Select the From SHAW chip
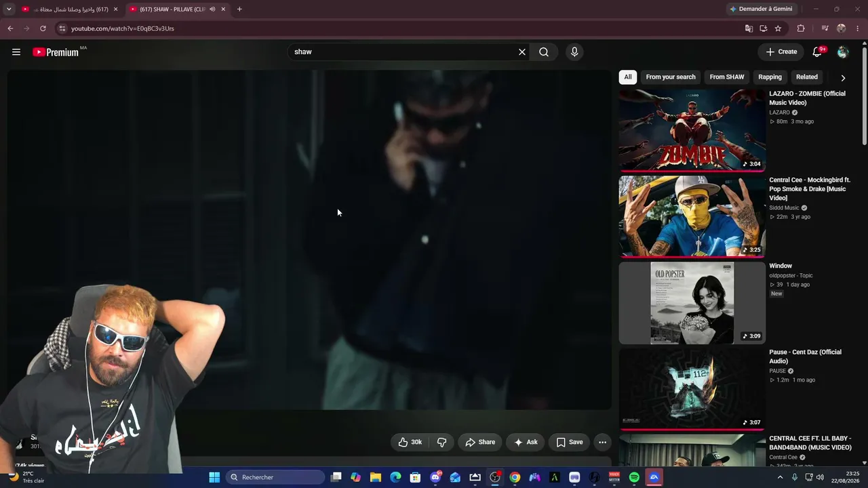This screenshot has width=868, height=488. (x=727, y=77)
